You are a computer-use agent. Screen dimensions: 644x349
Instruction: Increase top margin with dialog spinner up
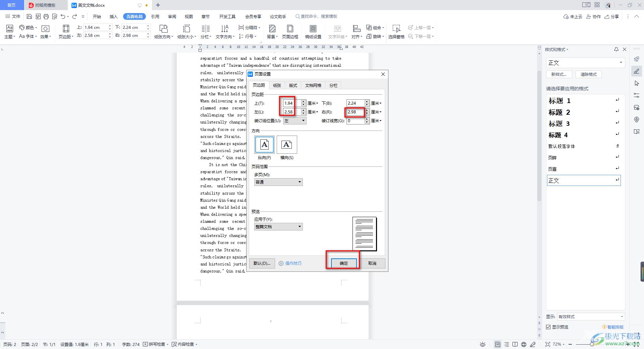[x=304, y=102]
